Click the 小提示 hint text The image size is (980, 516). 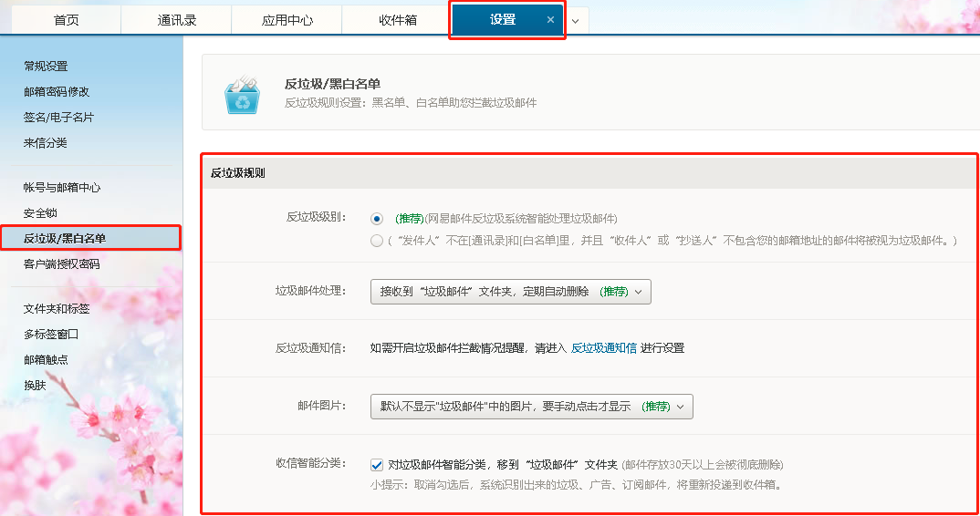click(577, 485)
